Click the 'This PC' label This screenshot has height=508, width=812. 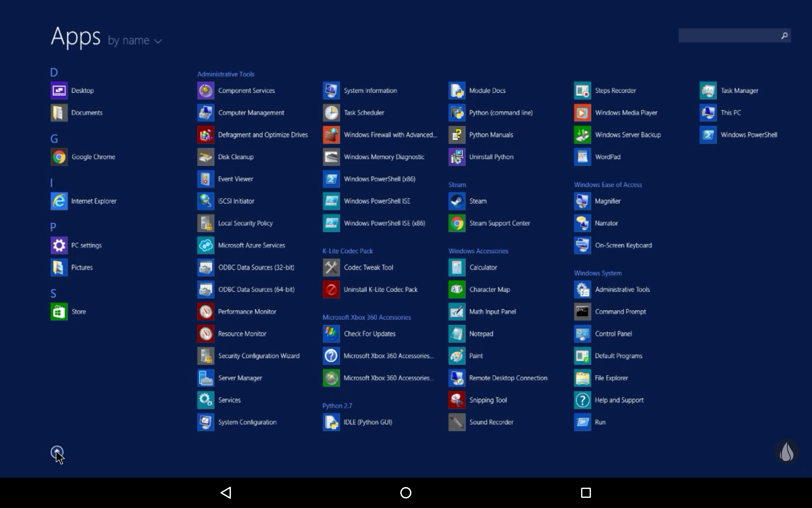(730, 112)
